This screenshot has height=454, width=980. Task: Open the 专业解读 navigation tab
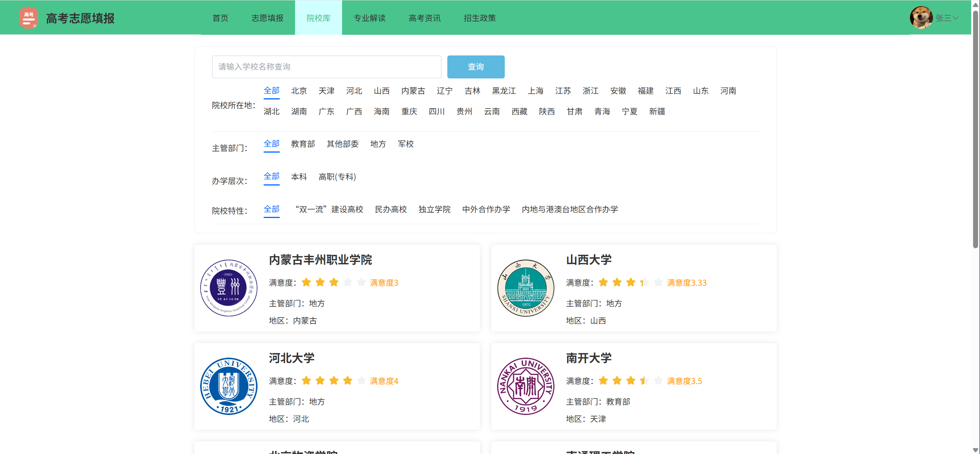click(x=369, y=18)
